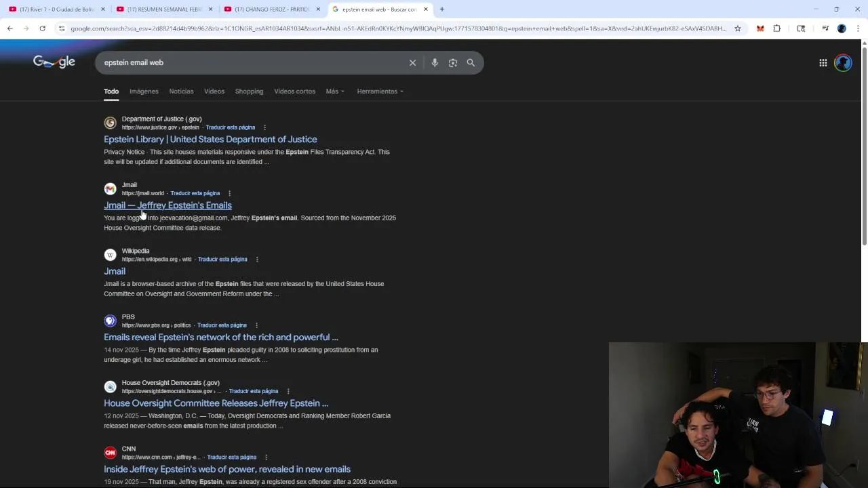This screenshot has height=488, width=868.
Task: Go forward in browser history
Action: 26,28
